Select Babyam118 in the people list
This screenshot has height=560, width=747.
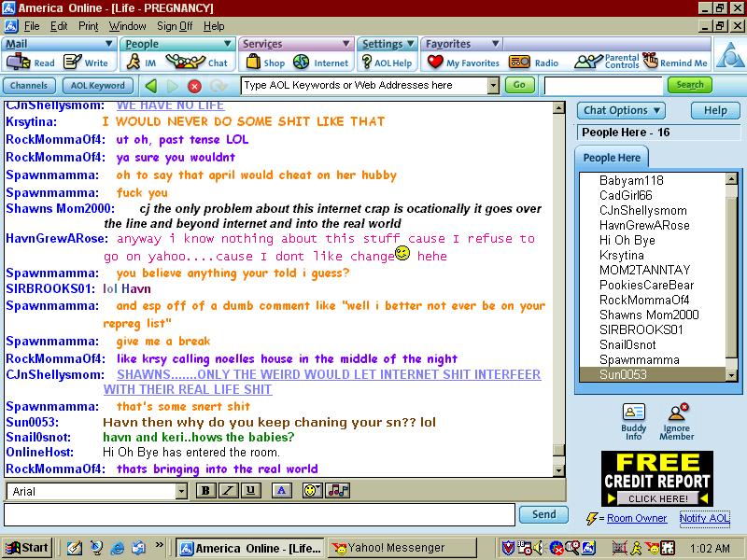[x=631, y=180]
